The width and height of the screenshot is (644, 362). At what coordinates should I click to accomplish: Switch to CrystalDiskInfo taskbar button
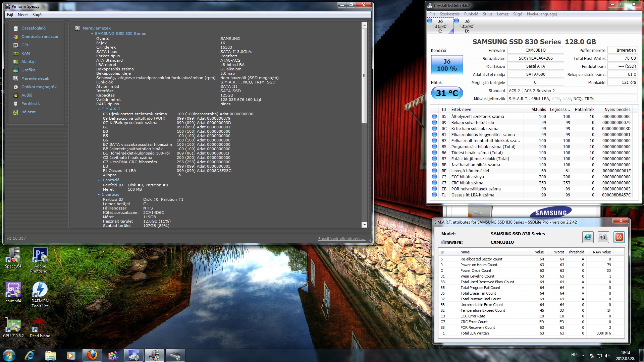[x=134, y=355]
